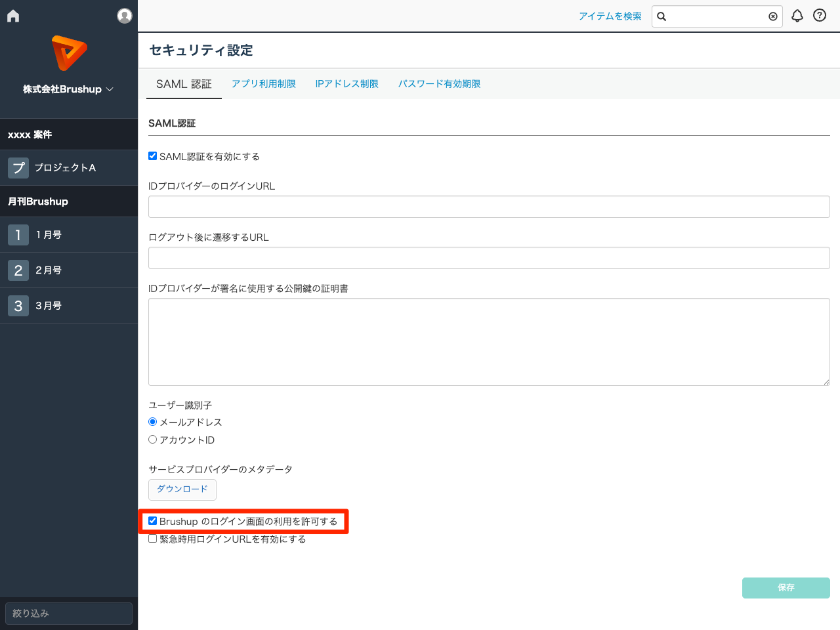Image resolution: width=840 pixels, height=630 pixels.
Task: Open the notification bell icon
Action: tap(797, 16)
